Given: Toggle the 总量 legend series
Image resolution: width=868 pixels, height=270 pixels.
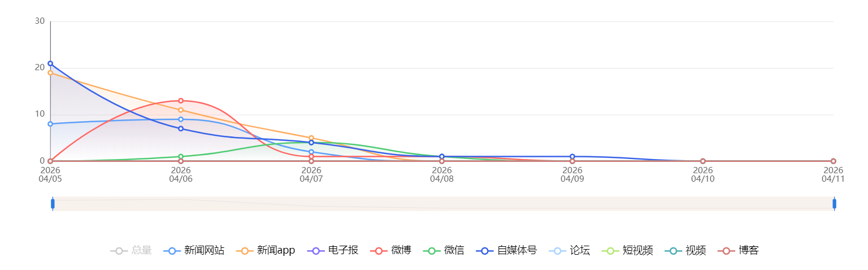Looking at the screenshot, I should [x=131, y=251].
